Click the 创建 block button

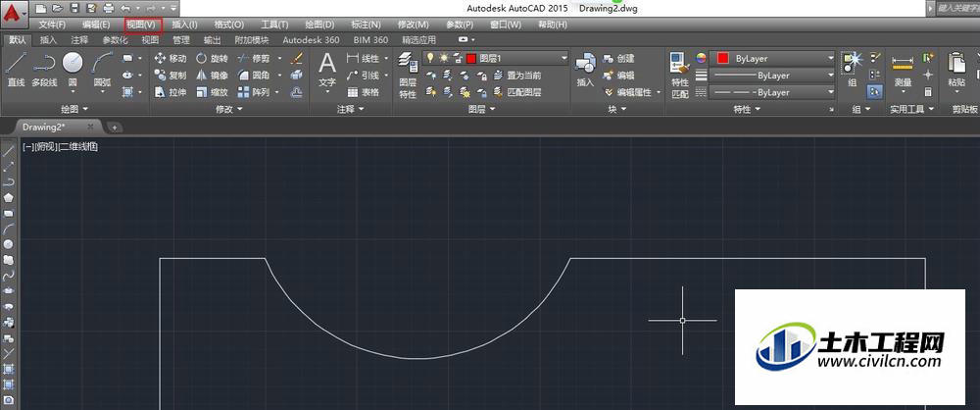tap(618, 58)
